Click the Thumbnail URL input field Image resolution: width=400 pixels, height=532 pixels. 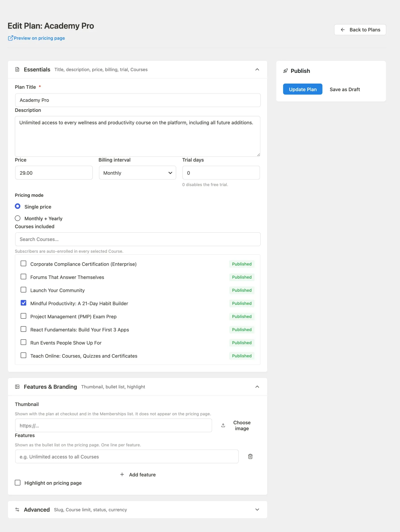point(113,425)
